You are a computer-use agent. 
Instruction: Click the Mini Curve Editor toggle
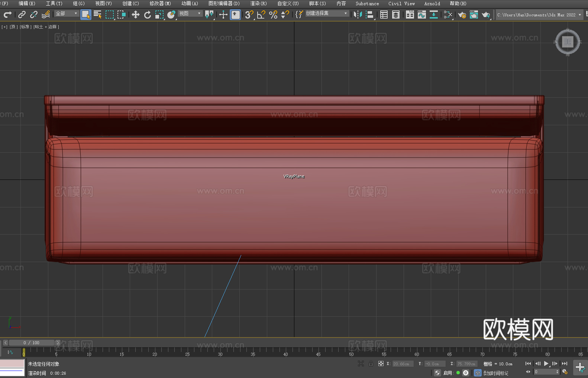pyautogui.click(x=10, y=352)
